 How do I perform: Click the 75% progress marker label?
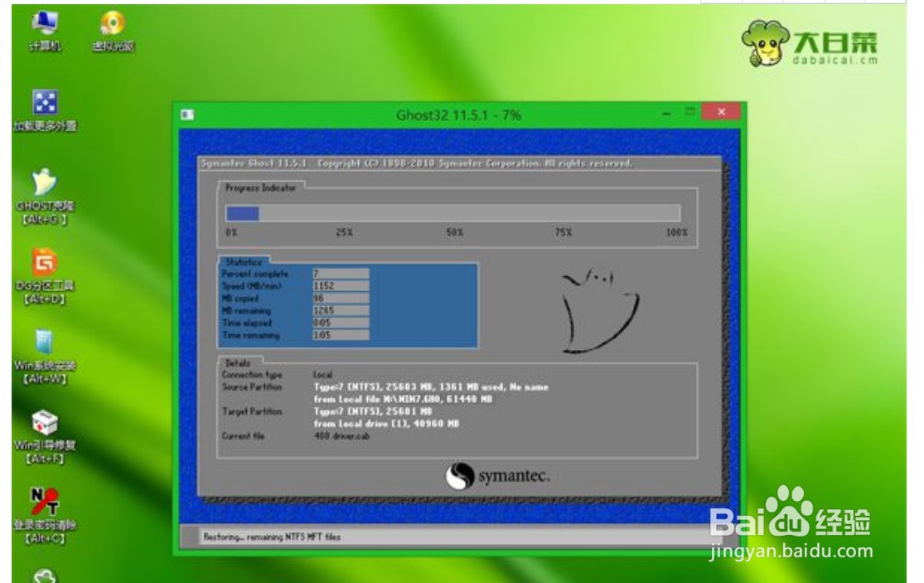564,232
